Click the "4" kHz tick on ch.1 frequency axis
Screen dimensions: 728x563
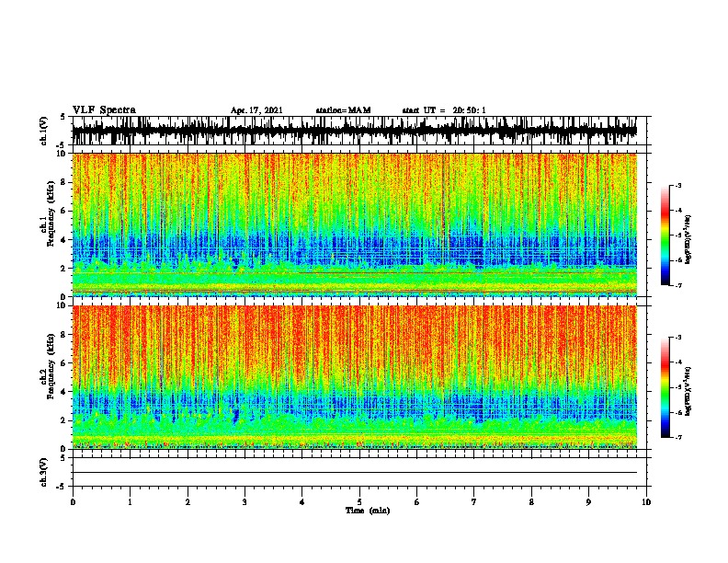pos(64,240)
